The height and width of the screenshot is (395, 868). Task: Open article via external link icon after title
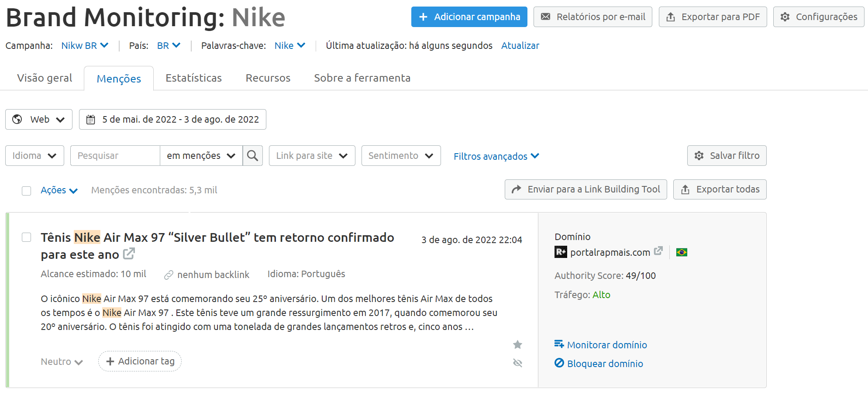[129, 254]
